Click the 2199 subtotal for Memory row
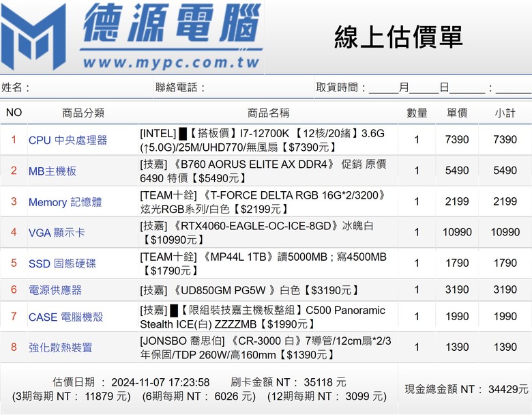532x415 pixels. click(505, 201)
